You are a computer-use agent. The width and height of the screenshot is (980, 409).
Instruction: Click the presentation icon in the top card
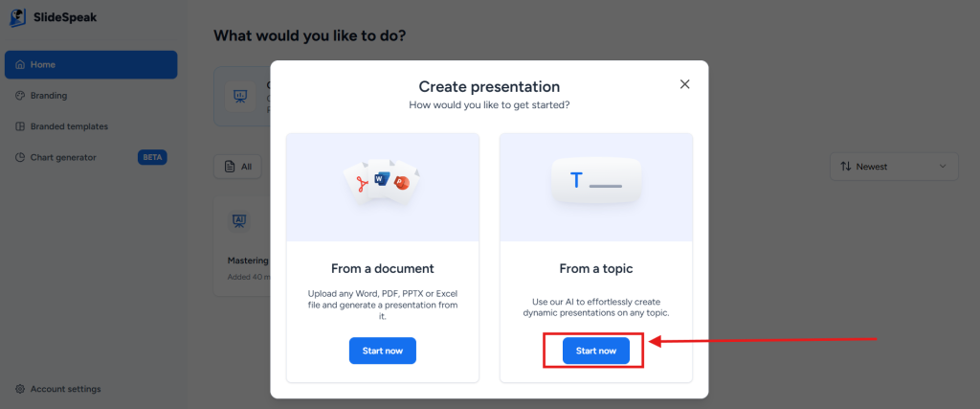pyautogui.click(x=240, y=97)
